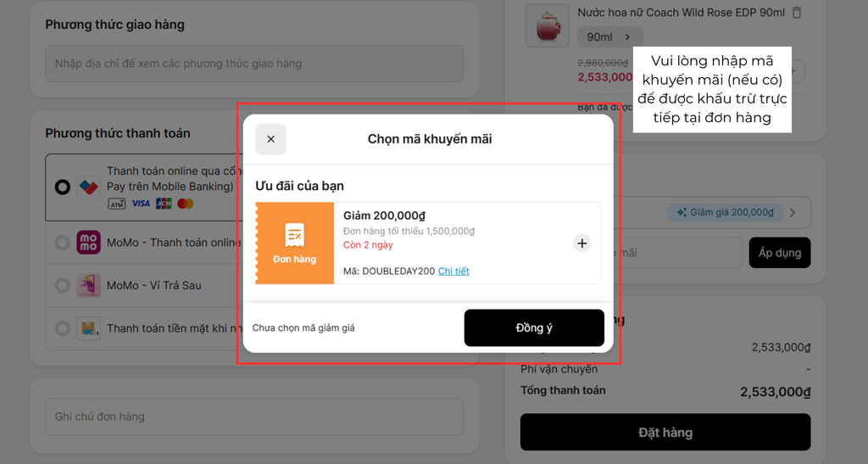Viewport: 868px width, 464px height.
Task: Open Chi tiết link for DOUBLEDAY200
Action: coord(453,271)
